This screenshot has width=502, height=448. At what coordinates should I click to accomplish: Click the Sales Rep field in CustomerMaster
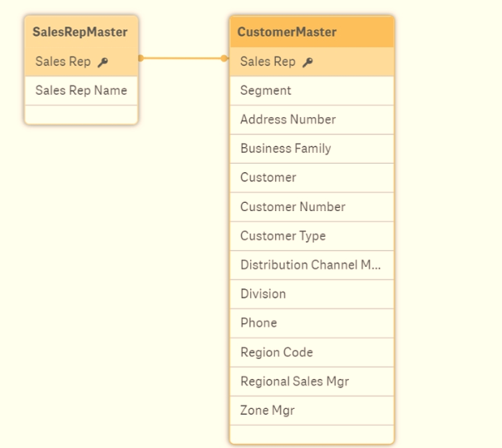(x=268, y=62)
